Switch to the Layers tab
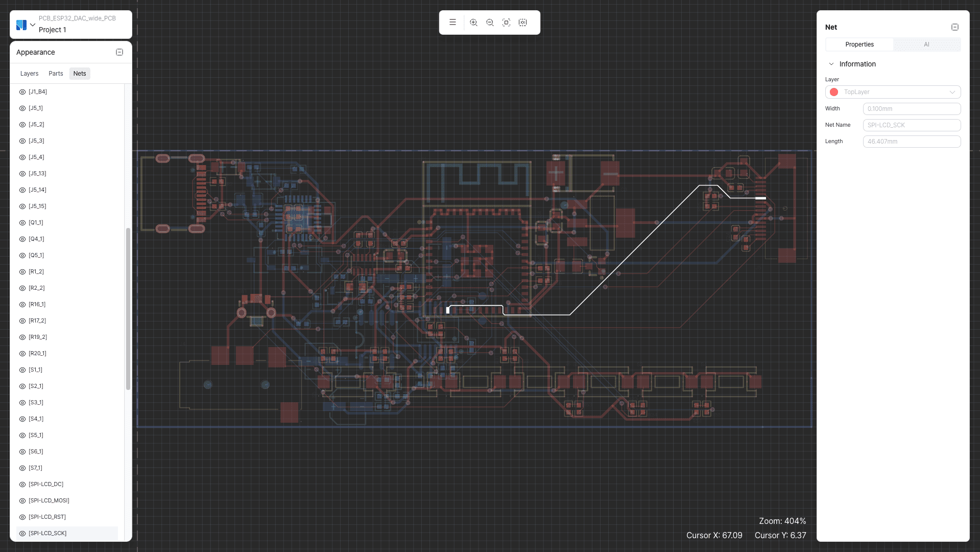This screenshot has height=552, width=980. (29, 74)
